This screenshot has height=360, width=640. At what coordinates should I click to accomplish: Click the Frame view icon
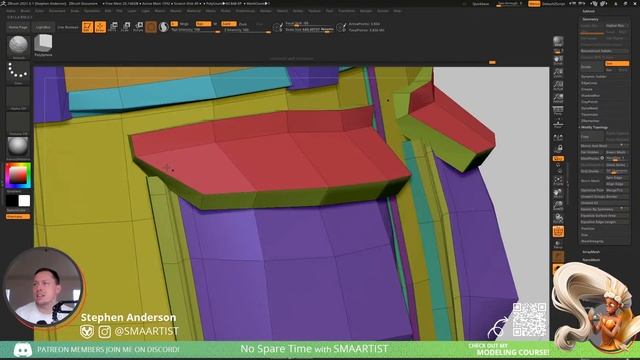pyautogui.click(x=558, y=181)
